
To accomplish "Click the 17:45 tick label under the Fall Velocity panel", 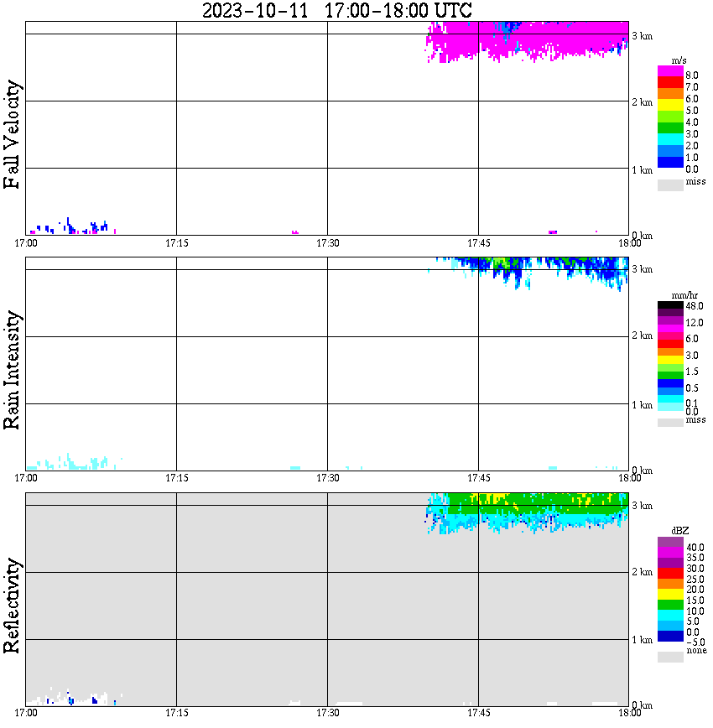I will [x=478, y=243].
